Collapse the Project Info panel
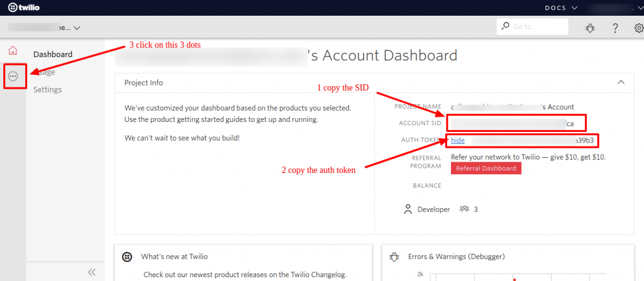Viewport: 644px width, 281px height. [621, 82]
